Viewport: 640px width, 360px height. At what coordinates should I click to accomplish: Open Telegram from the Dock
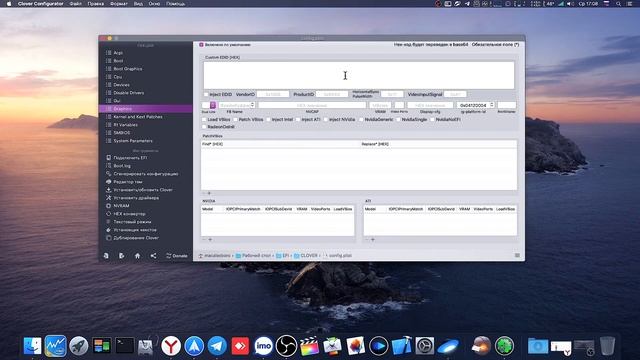coord(217,346)
